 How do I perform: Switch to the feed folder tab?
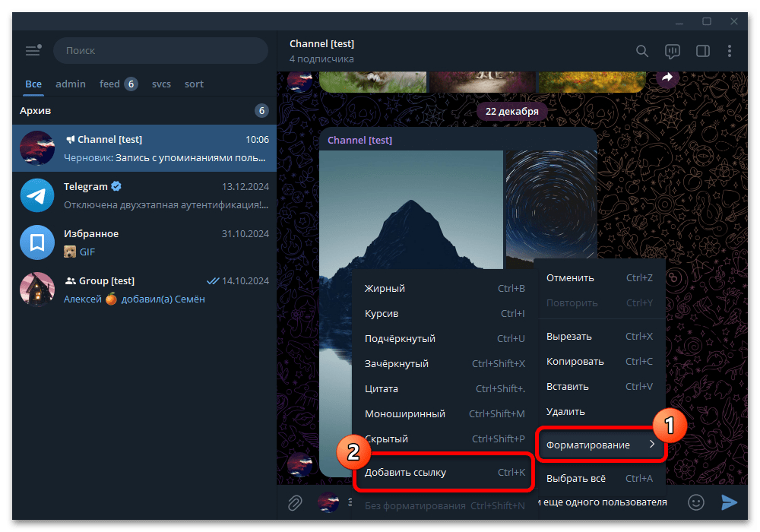click(119, 84)
